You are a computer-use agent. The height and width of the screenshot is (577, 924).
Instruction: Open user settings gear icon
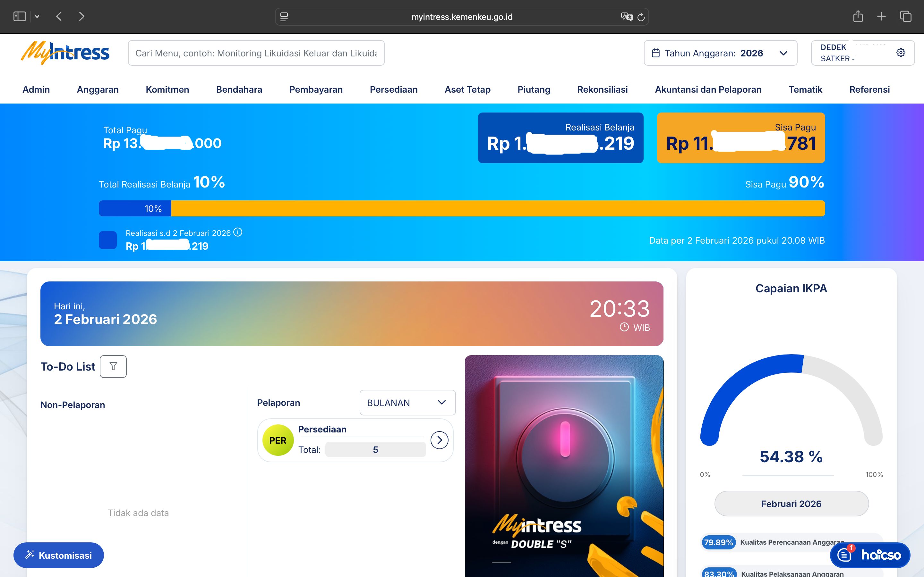coord(900,53)
